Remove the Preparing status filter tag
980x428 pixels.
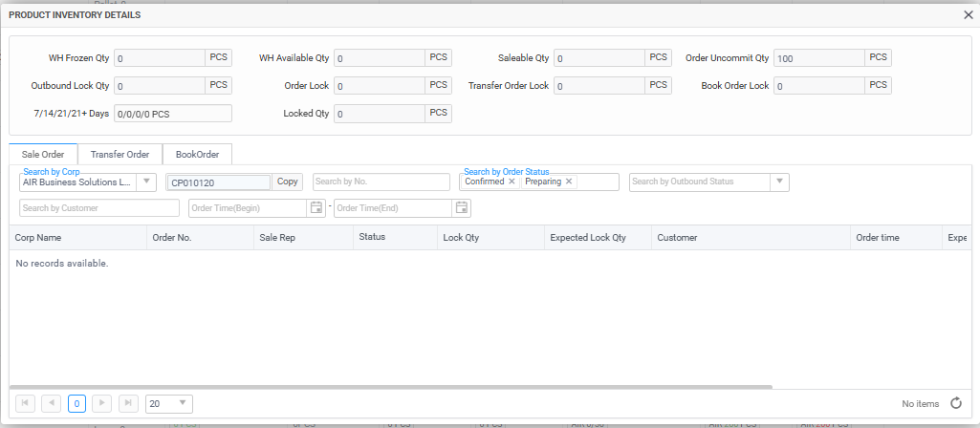pyautogui.click(x=569, y=182)
